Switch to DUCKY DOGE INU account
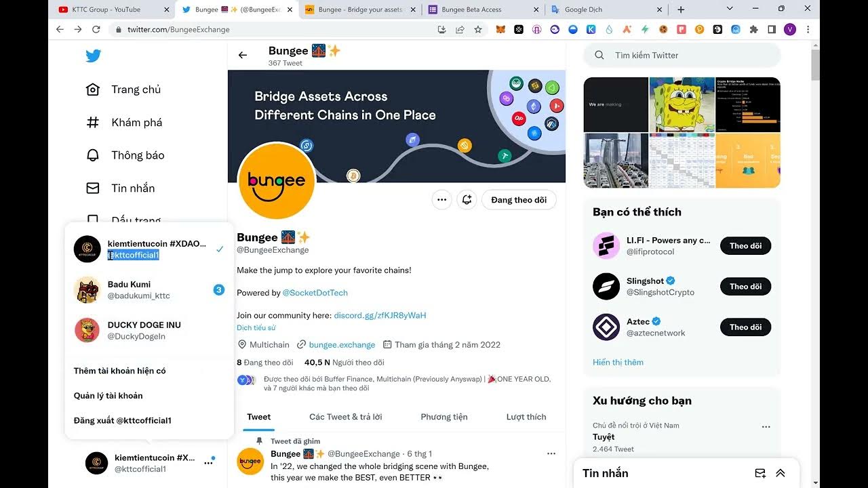 (x=149, y=330)
